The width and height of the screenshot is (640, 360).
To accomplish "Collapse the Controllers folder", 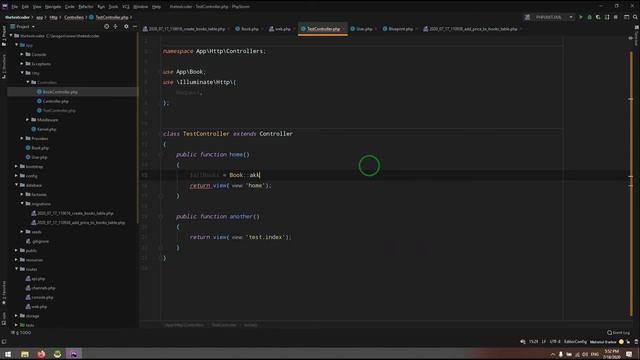I will (x=28, y=82).
